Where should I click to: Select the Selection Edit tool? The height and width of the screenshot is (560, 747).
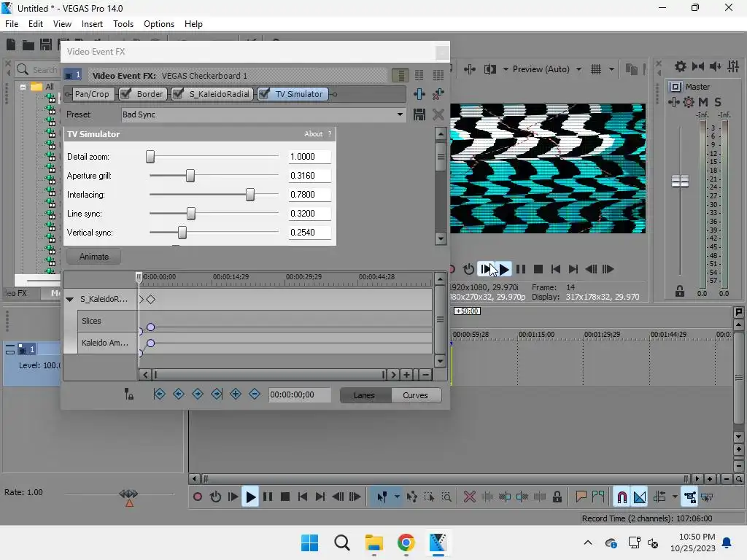(429, 497)
